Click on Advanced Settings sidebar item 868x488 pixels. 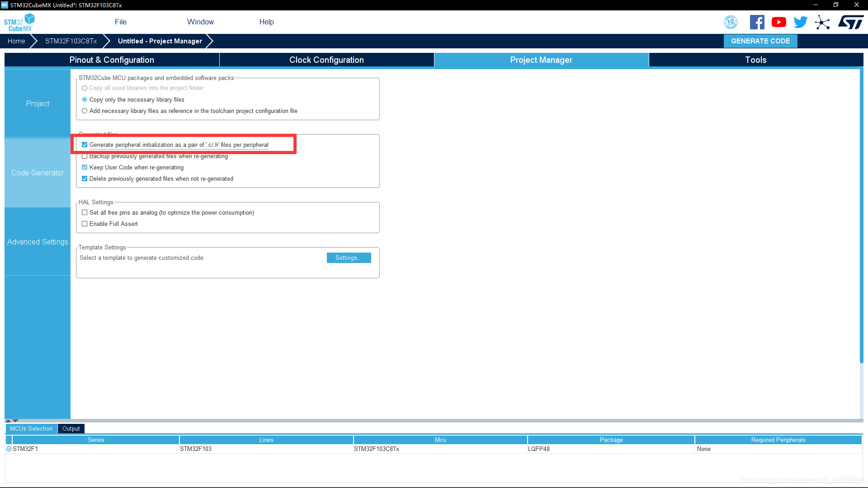[38, 241]
